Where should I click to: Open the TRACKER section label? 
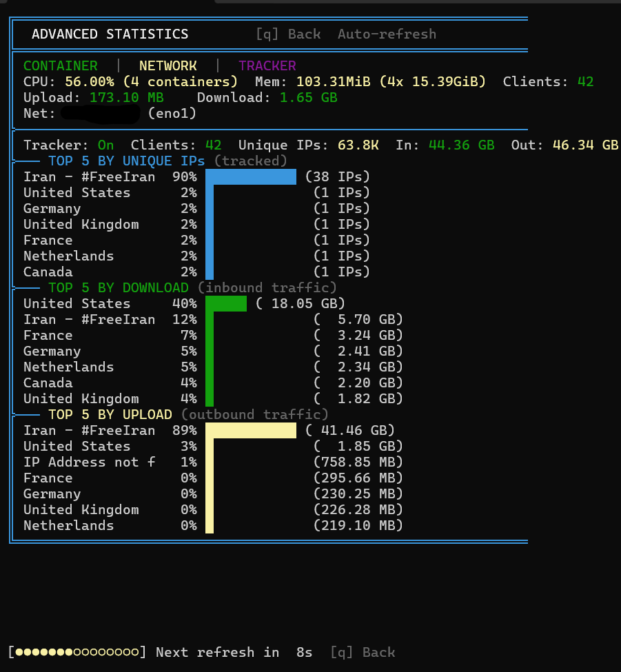click(x=267, y=66)
